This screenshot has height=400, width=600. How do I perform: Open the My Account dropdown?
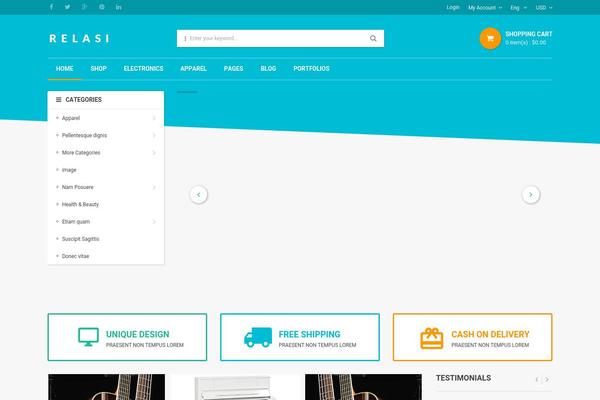point(485,8)
